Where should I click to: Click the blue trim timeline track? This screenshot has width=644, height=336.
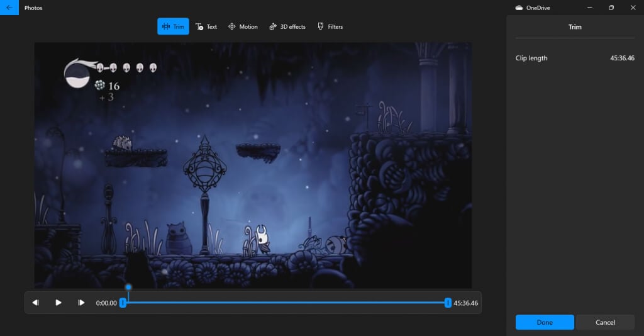[285, 303]
